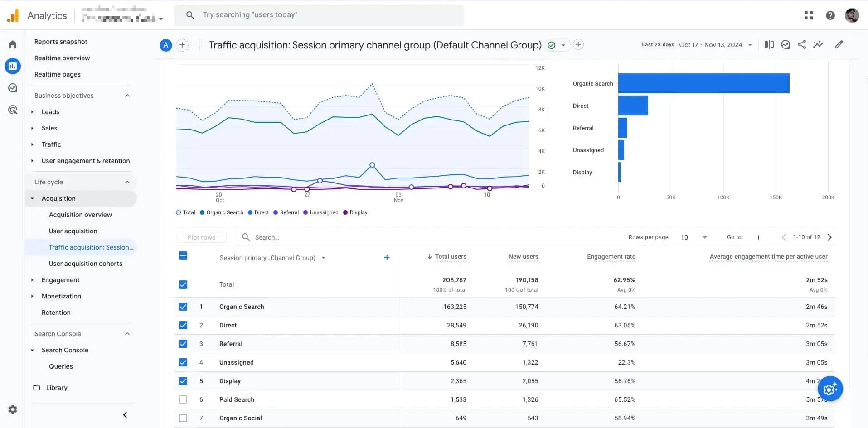Image resolution: width=868 pixels, height=428 pixels.
Task: Open Admin settings gear icon
Action: [13, 409]
